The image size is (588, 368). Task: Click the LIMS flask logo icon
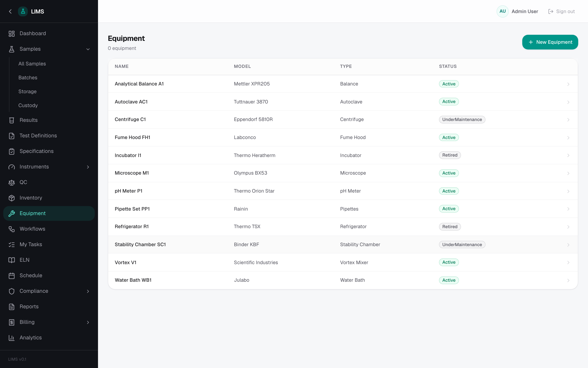23,11
